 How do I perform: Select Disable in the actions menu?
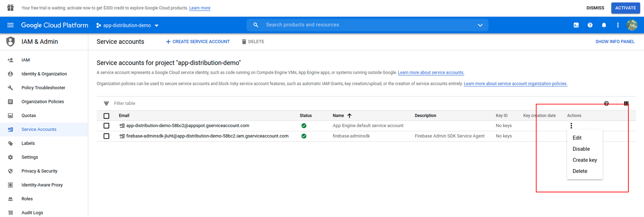581,149
